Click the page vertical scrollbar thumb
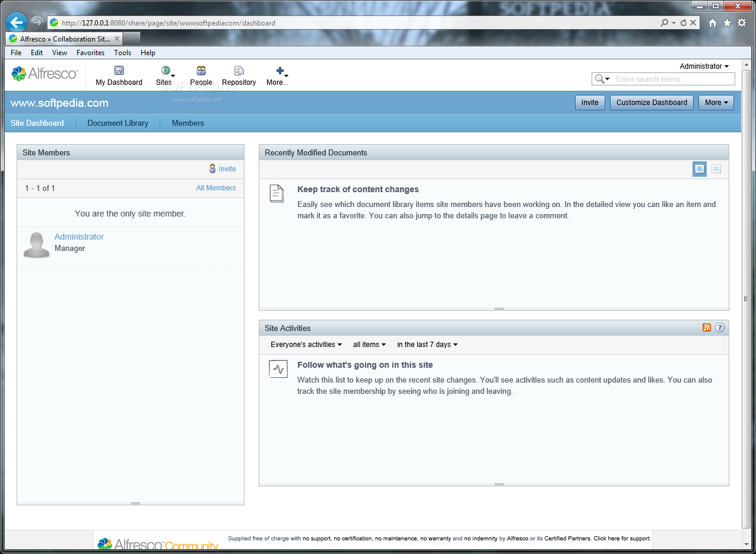756x554 pixels. tap(746, 299)
